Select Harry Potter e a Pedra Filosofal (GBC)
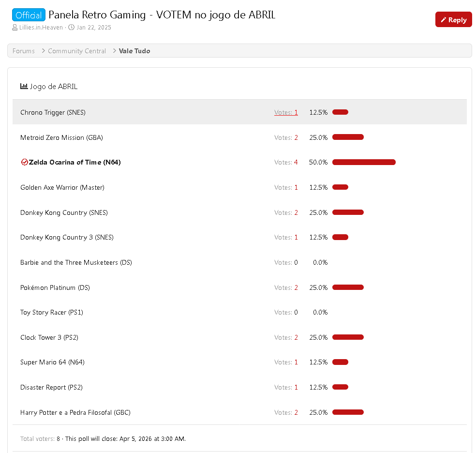The height and width of the screenshot is (453, 476). 75,412
